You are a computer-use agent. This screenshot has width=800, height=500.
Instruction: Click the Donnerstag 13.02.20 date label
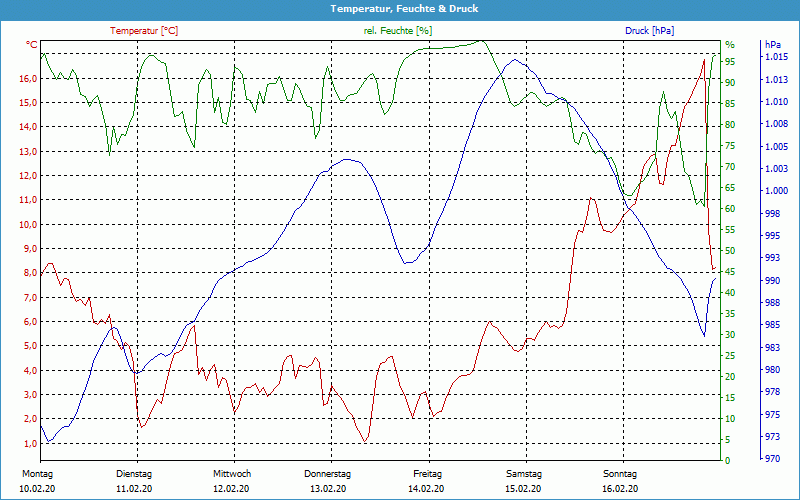pyautogui.click(x=328, y=481)
